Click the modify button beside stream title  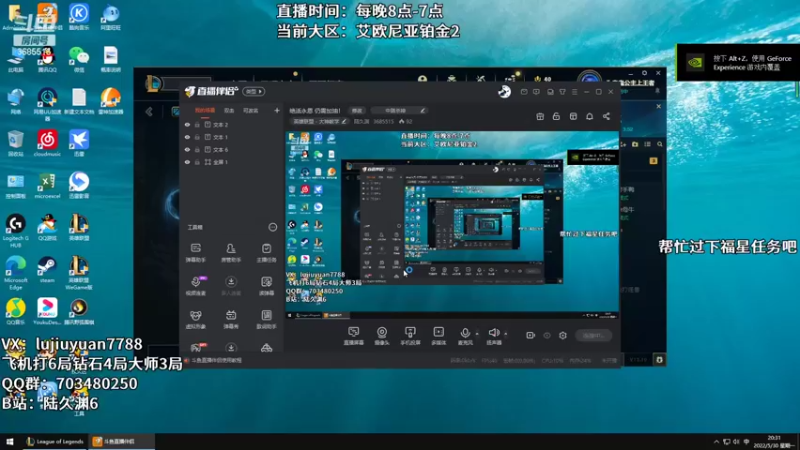(357, 110)
